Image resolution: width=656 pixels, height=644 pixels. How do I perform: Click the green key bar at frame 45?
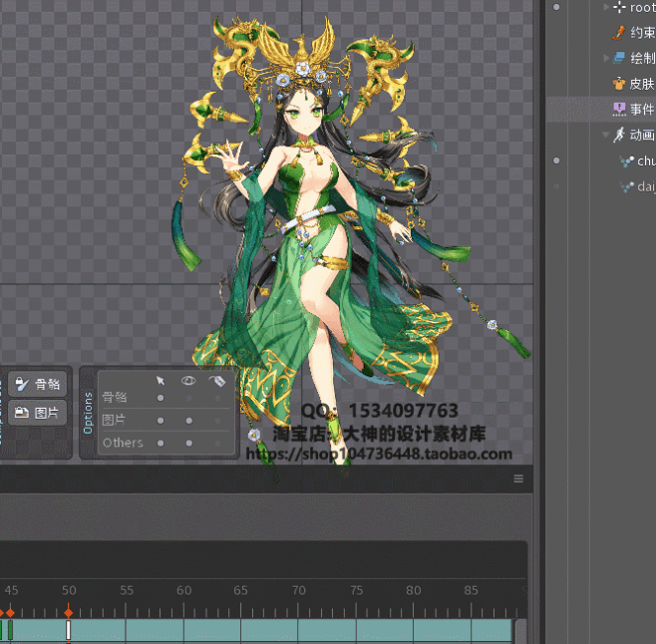pos(10,630)
